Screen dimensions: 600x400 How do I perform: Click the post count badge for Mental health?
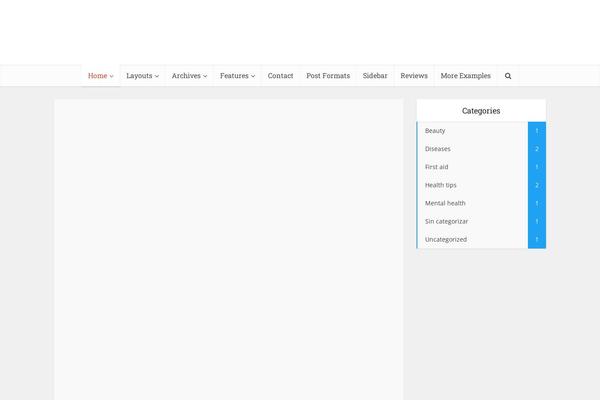click(537, 203)
